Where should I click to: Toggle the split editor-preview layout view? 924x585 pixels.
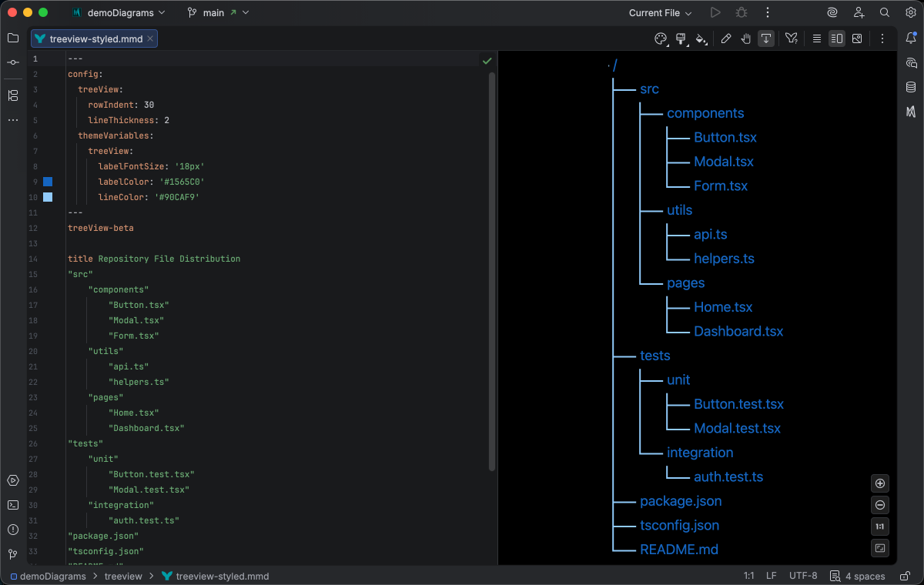(836, 38)
